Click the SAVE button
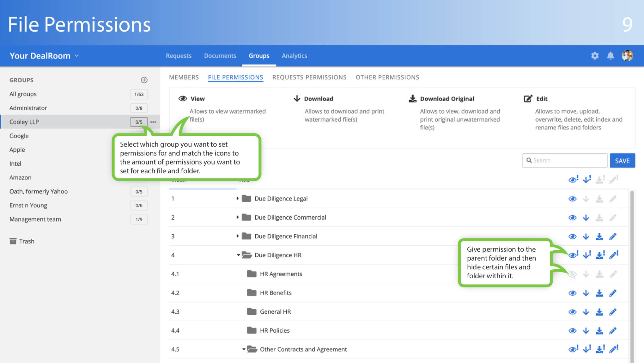 tap(622, 161)
